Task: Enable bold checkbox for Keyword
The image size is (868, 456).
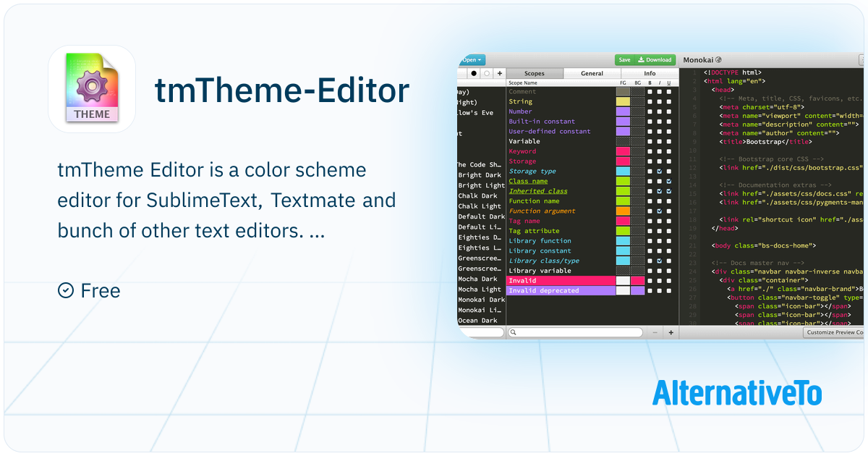Action: [650, 151]
